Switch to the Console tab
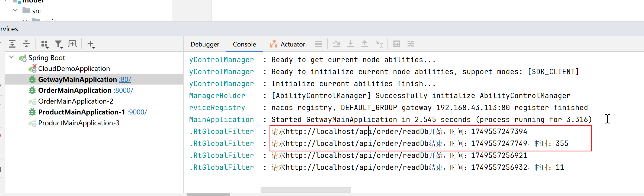Viewport: 644px width, 196px height. click(x=244, y=44)
